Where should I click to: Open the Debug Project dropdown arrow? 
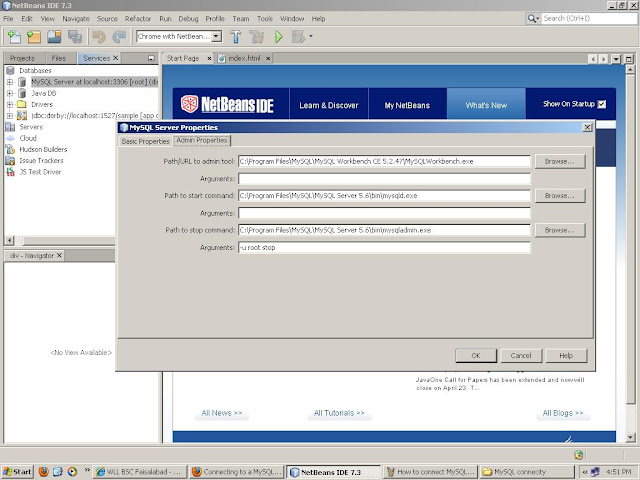[311, 36]
